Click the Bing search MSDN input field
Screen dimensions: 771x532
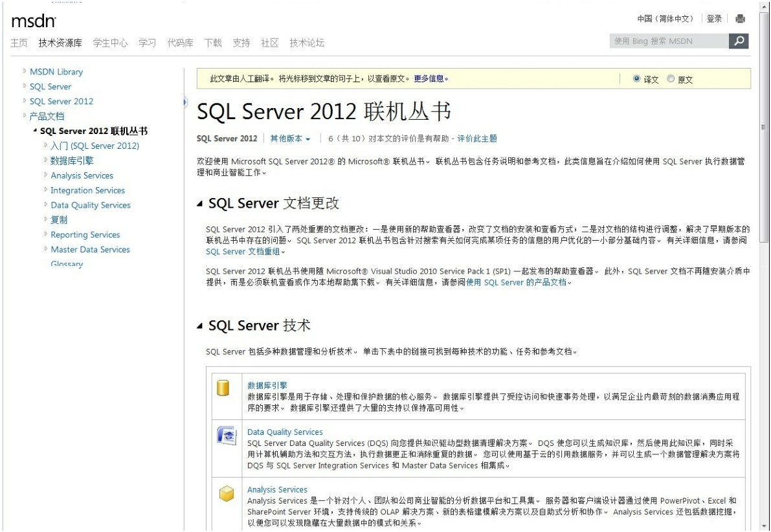coord(669,41)
